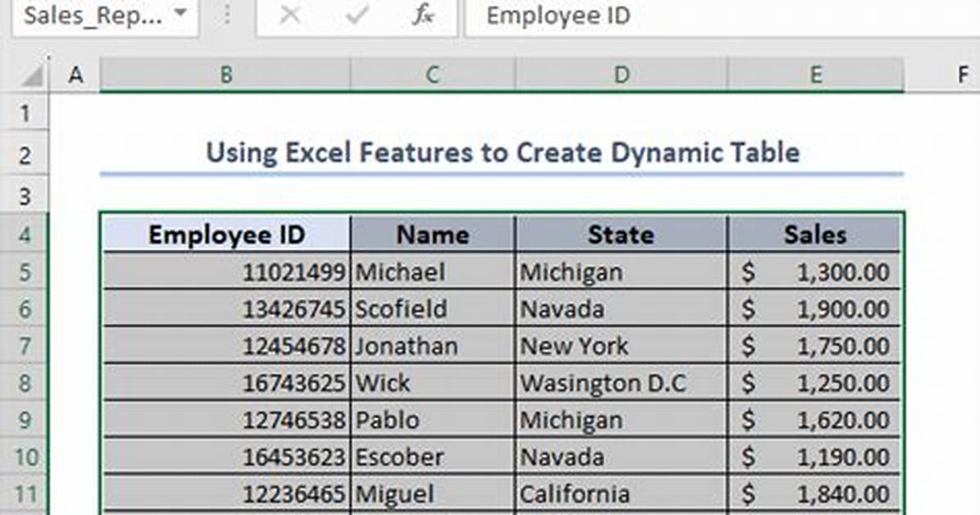
Task: Open the Name Box dropdown arrow
Action: [180, 14]
